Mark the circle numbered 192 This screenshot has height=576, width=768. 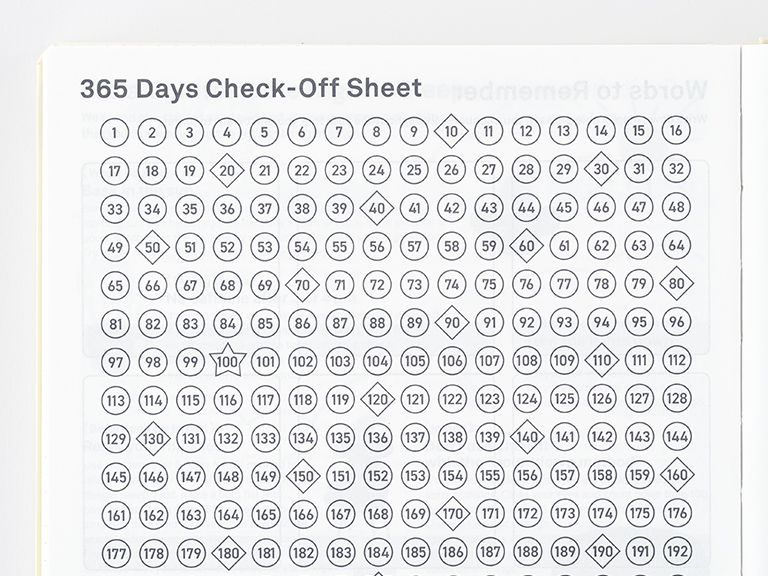tap(677, 552)
